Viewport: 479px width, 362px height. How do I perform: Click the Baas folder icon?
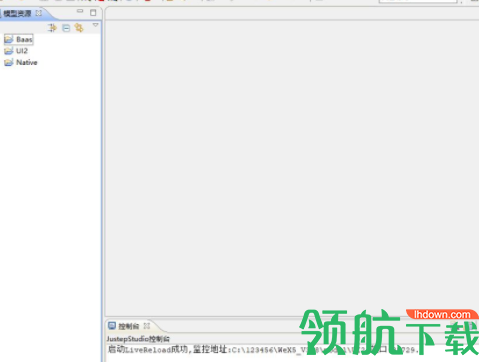(x=9, y=39)
